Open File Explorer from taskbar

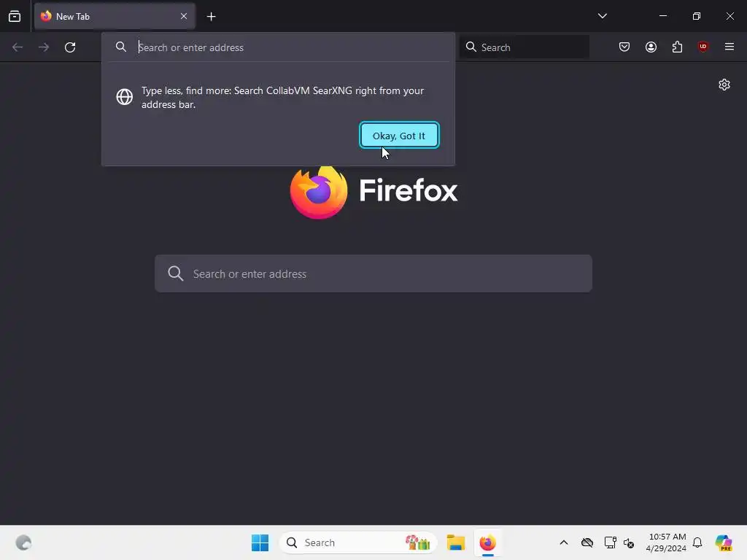click(456, 542)
